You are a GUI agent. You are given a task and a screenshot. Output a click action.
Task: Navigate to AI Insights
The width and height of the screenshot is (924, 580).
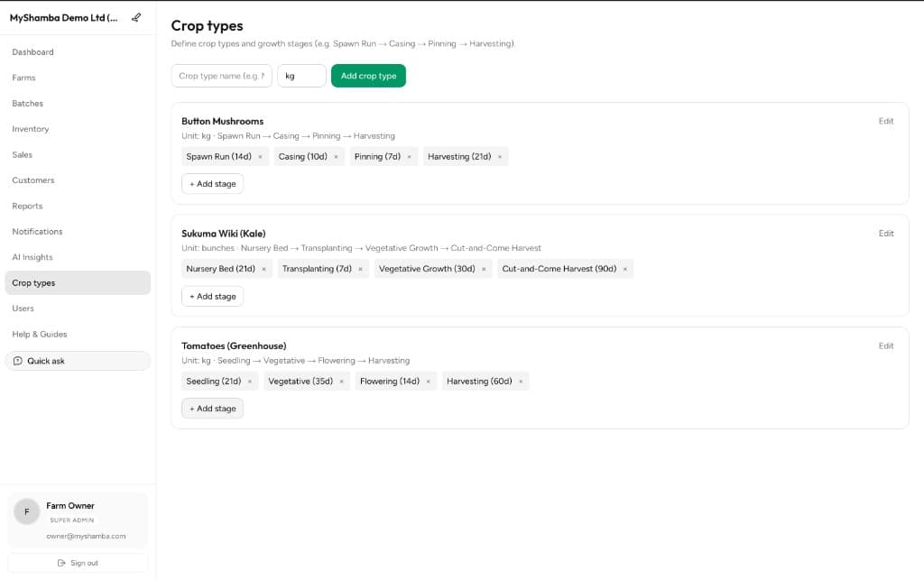pos(33,257)
